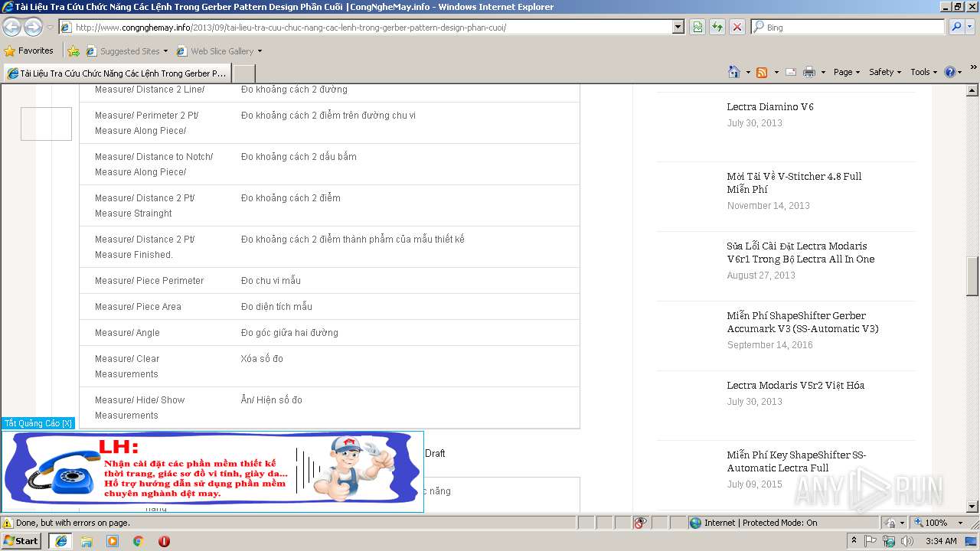Click the red security taskbar icon

164,541
